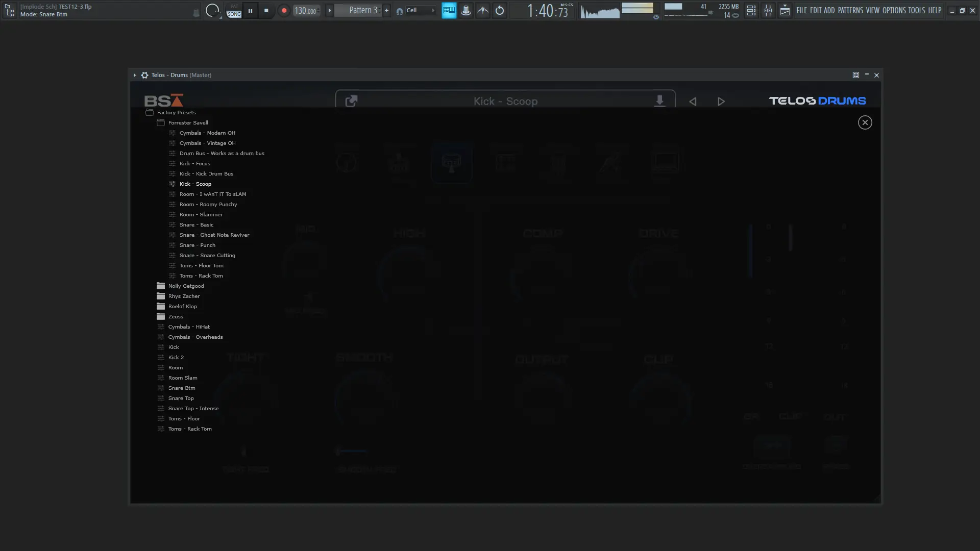Screen dimensions: 980x551
Task: Select the Snare - Punch preset
Action: point(197,245)
